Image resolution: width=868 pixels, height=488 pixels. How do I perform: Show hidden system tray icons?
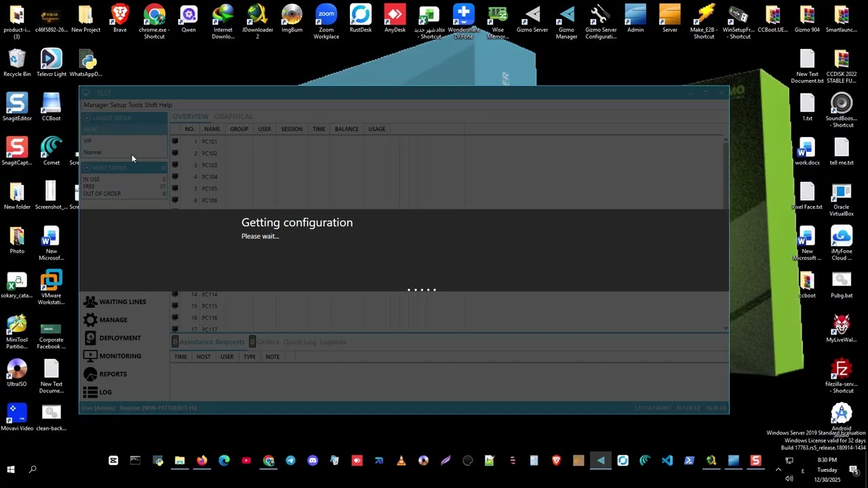coord(778,469)
